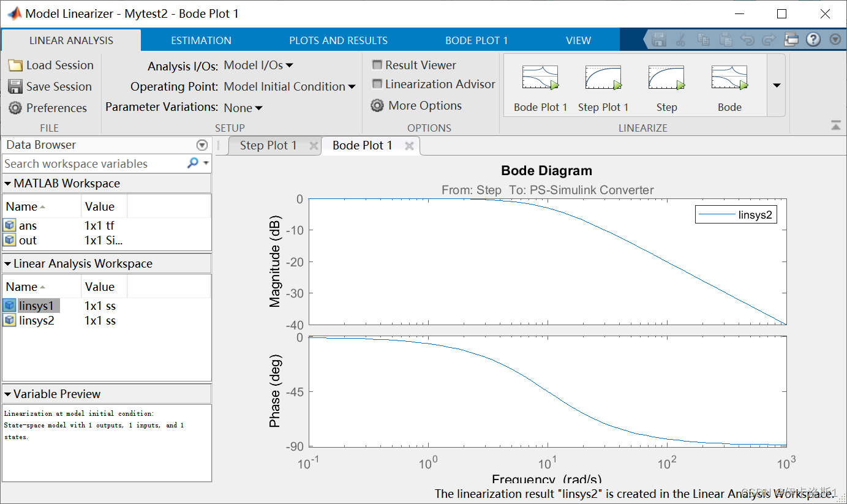This screenshot has height=504, width=847.
Task: Click the Save Session button label
Action: 59,87
